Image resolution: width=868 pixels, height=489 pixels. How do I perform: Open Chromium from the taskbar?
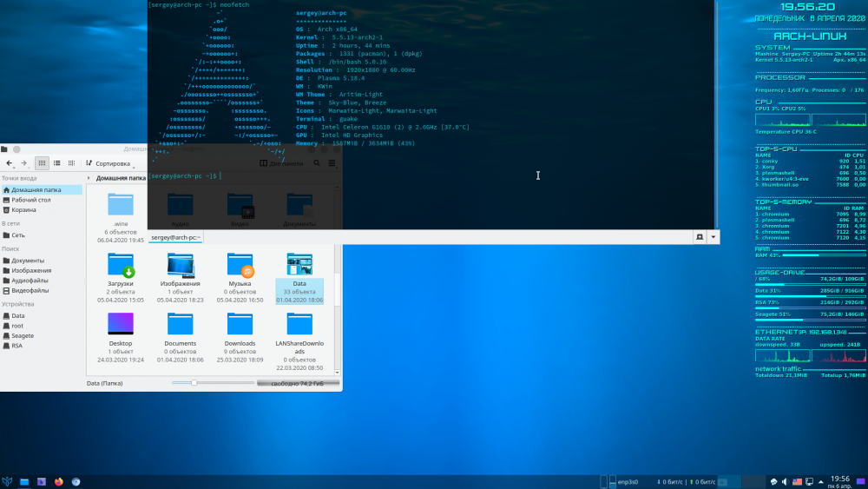(76, 482)
